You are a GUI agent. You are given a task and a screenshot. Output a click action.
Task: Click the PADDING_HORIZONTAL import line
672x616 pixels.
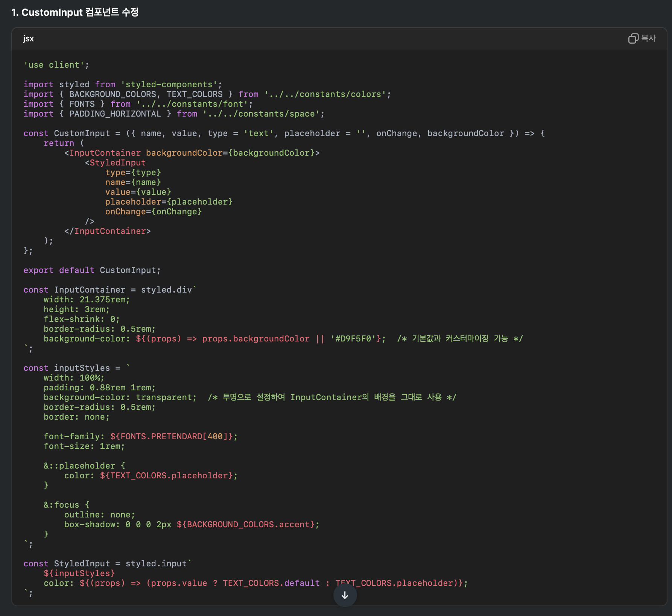point(174,114)
